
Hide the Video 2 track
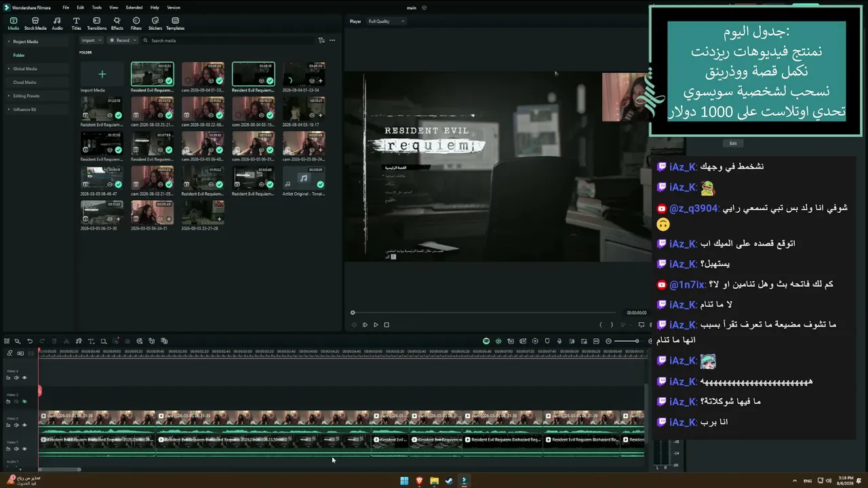24,425
